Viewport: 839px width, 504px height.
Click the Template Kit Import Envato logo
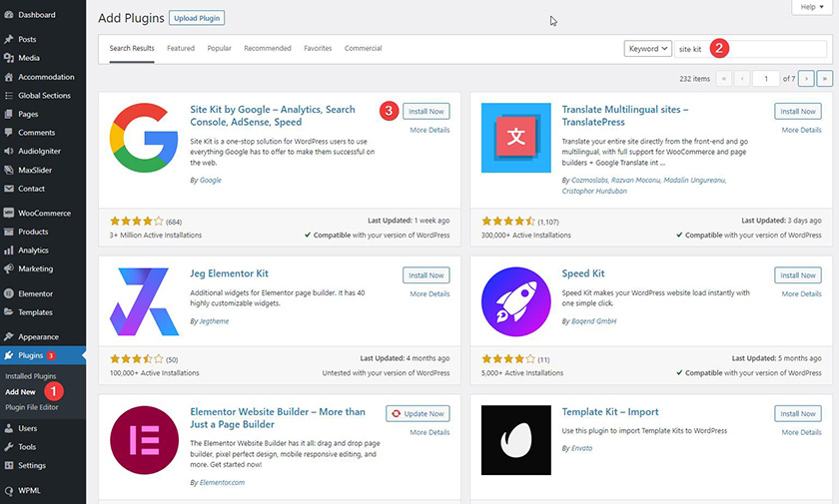pos(515,440)
